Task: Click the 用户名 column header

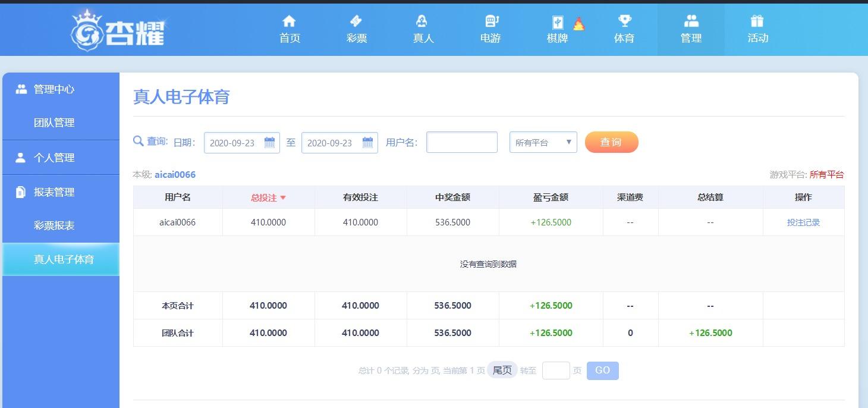Action: tap(178, 197)
